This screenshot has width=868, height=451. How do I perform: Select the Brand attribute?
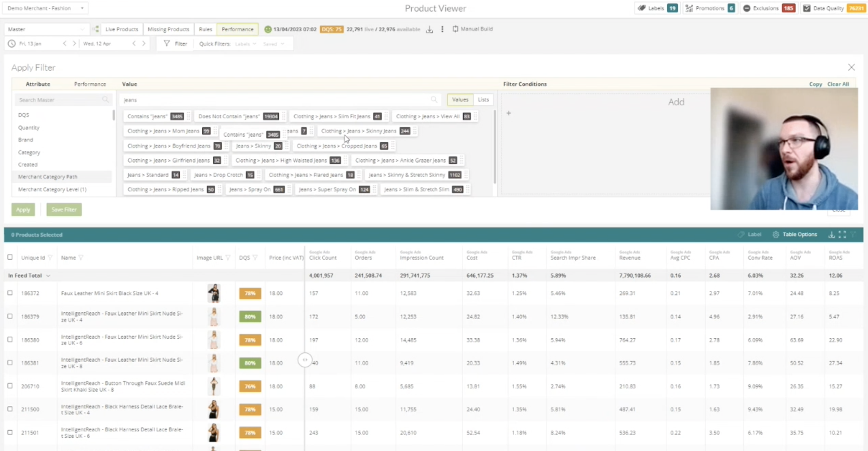pos(26,140)
